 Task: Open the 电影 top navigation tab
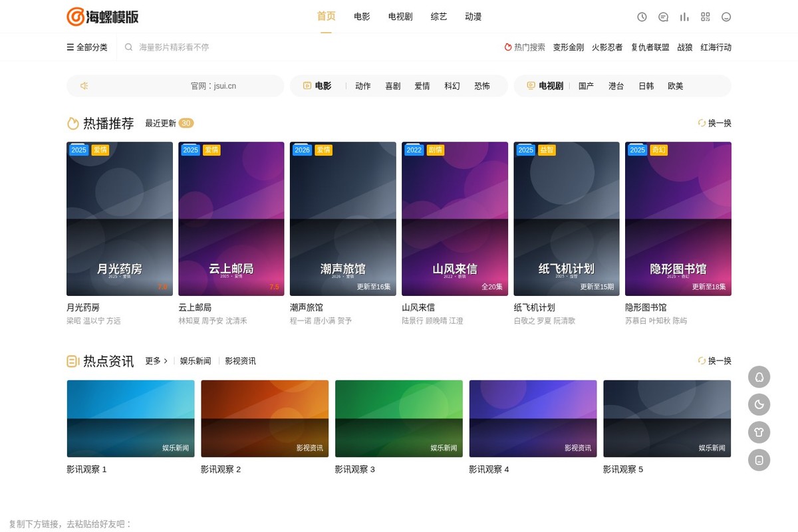362,17
